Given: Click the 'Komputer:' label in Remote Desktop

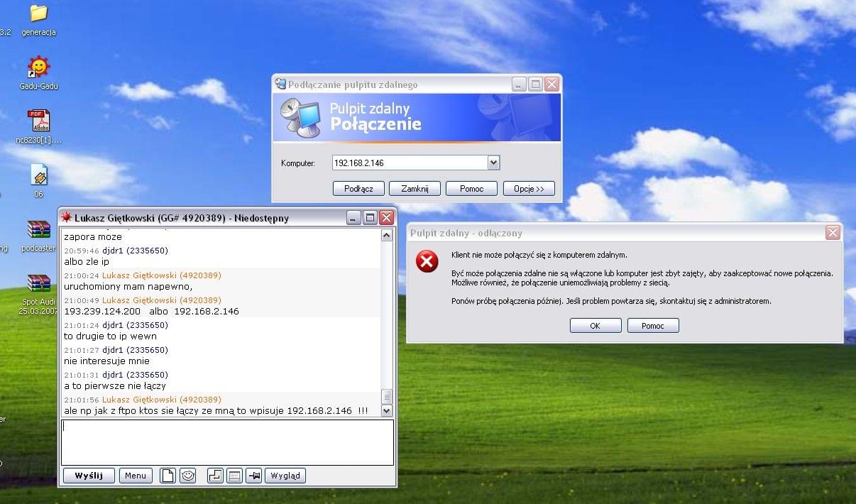Looking at the screenshot, I should pyautogui.click(x=298, y=163).
